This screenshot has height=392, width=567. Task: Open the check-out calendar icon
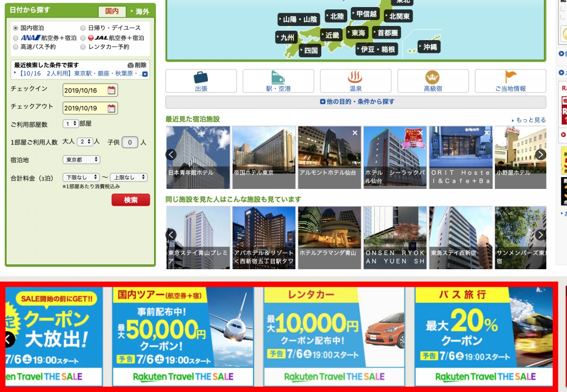tap(112, 108)
